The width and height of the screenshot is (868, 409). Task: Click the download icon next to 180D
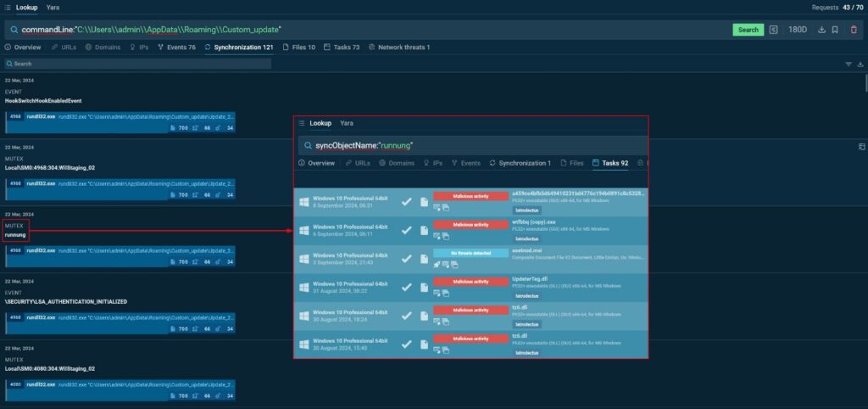pyautogui.click(x=821, y=30)
